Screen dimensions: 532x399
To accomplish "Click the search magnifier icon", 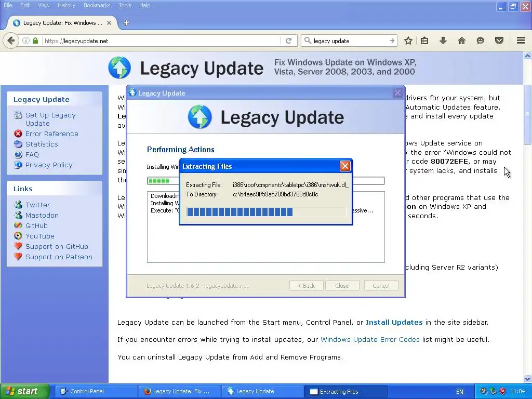I will point(308,41).
